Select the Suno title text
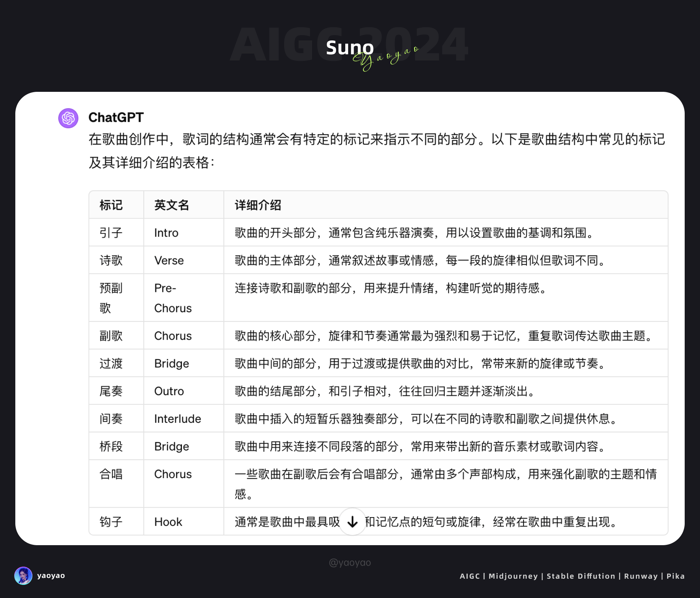 pyautogui.click(x=350, y=47)
